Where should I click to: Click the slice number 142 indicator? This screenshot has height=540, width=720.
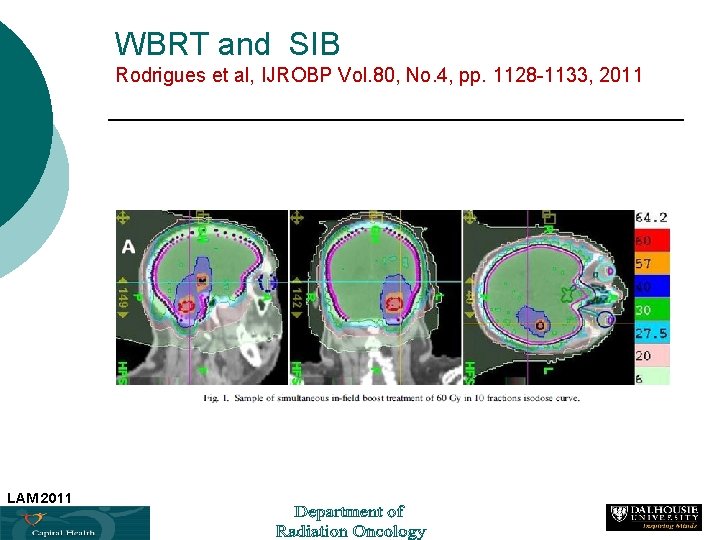coord(297,298)
